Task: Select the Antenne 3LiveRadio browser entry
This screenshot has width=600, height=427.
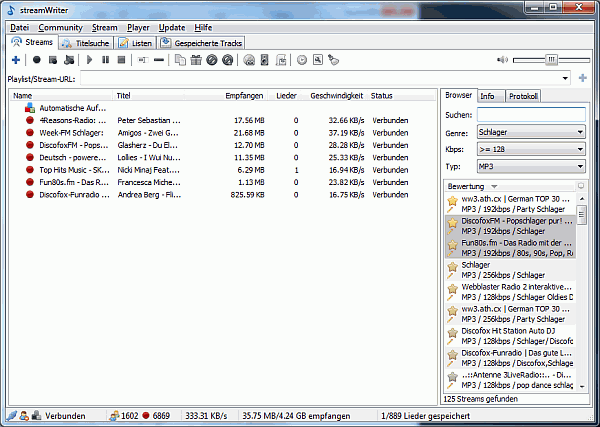Action: [x=510, y=380]
